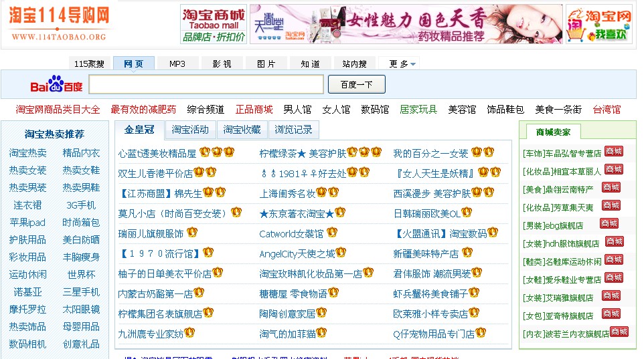Click first crown icon after 心蓝t透美妆精品屋
644x359 pixels.
pyautogui.click(x=205, y=152)
